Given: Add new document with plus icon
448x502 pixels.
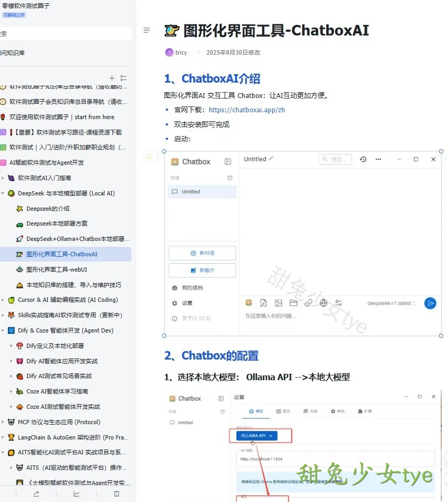Looking at the screenshot, I should tap(112, 78).
